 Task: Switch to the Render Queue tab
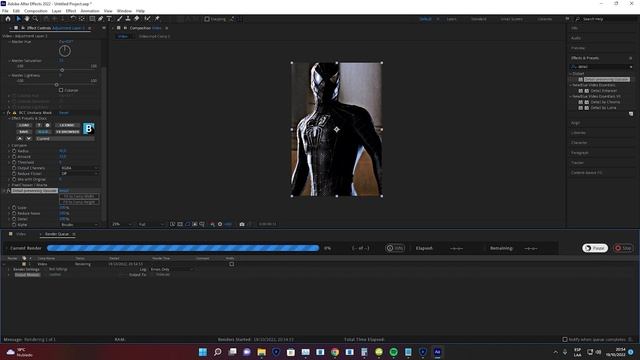(x=57, y=234)
